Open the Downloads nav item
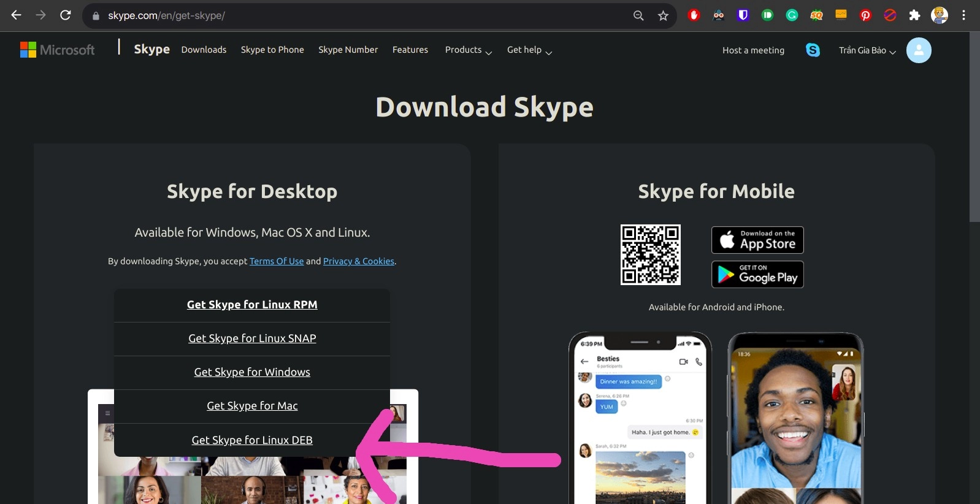This screenshot has width=980, height=504. (204, 50)
